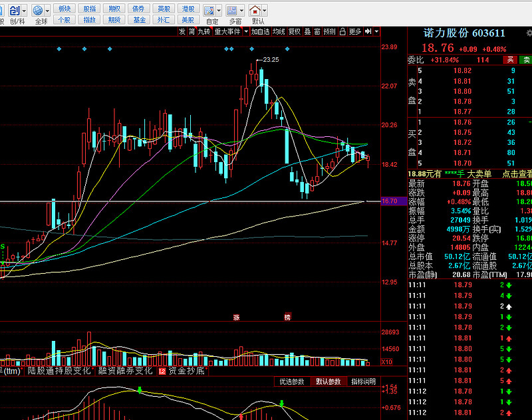Select the 资金抄底 indicator tab
532x420 pixels.
(x=187, y=371)
